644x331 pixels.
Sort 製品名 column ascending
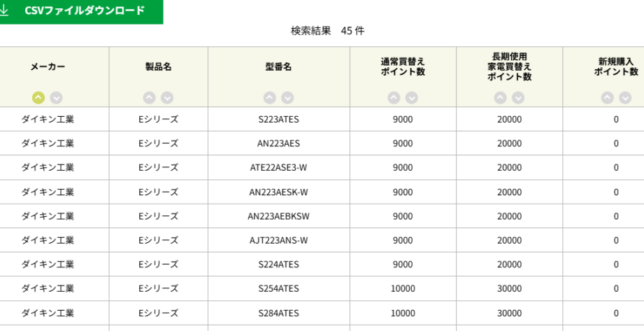click(x=149, y=98)
